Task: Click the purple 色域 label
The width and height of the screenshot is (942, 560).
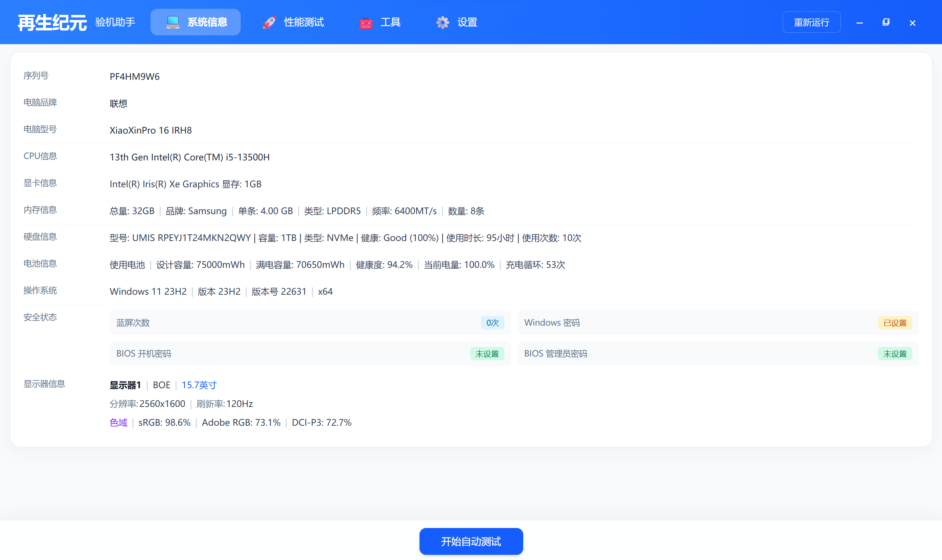Action: pos(118,422)
